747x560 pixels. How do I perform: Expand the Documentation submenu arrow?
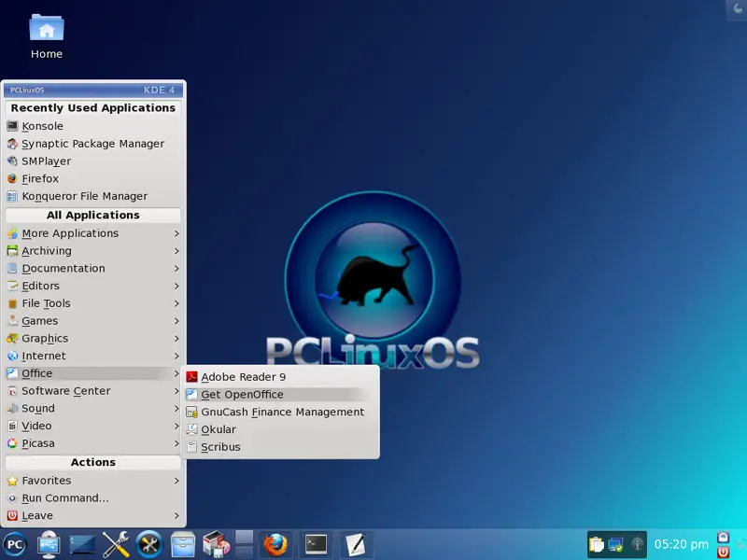(x=176, y=269)
